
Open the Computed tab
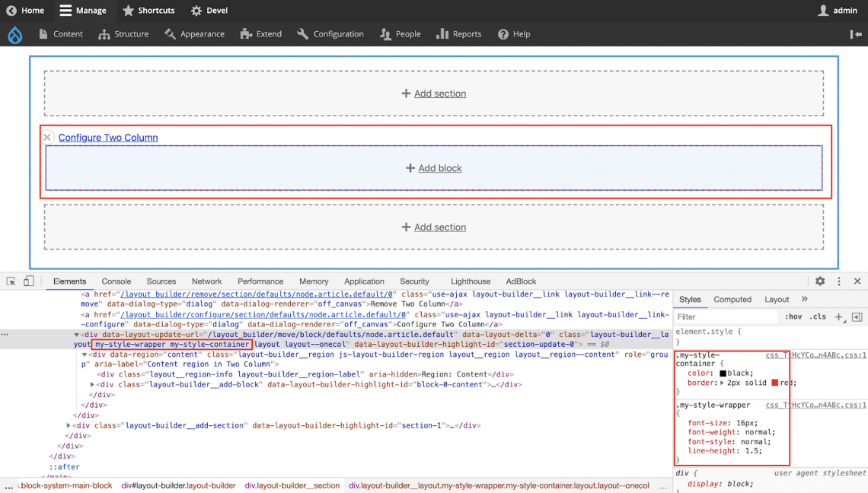pyautogui.click(x=732, y=300)
